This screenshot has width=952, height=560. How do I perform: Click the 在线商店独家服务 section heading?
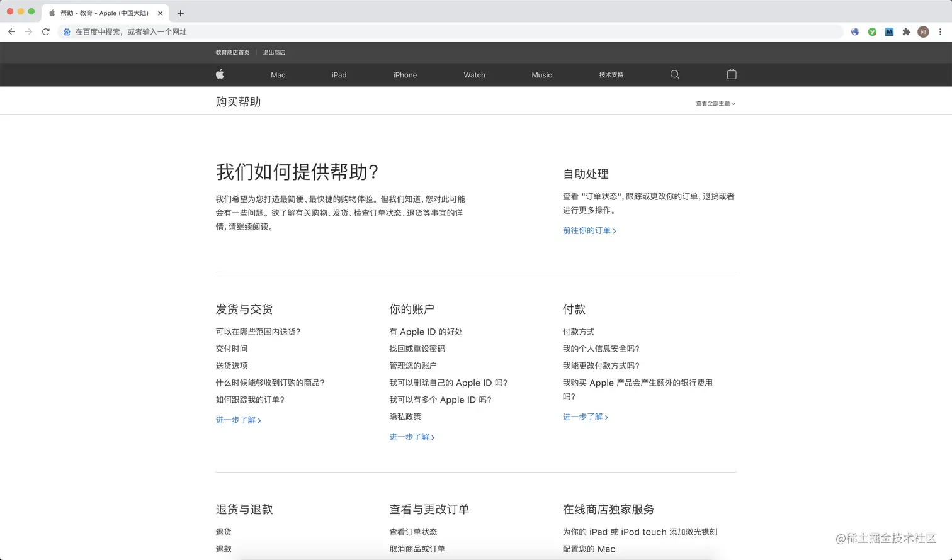[x=609, y=510]
